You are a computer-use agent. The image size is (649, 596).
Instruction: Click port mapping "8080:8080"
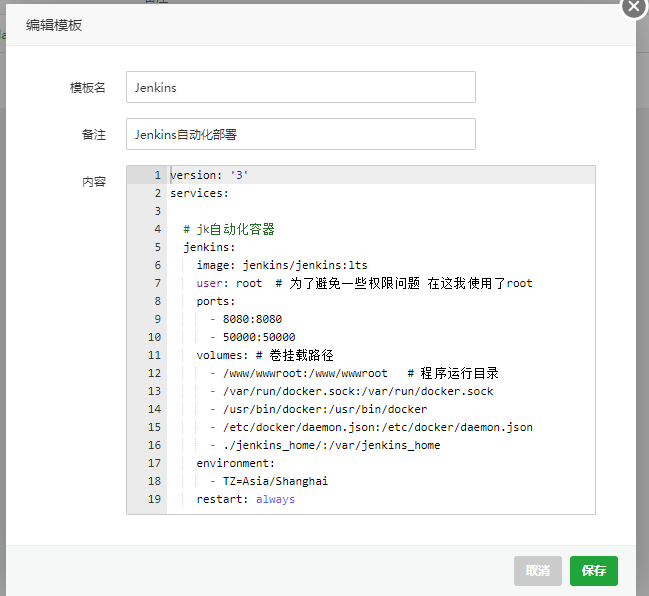pyautogui.click(x=252, y=319)
